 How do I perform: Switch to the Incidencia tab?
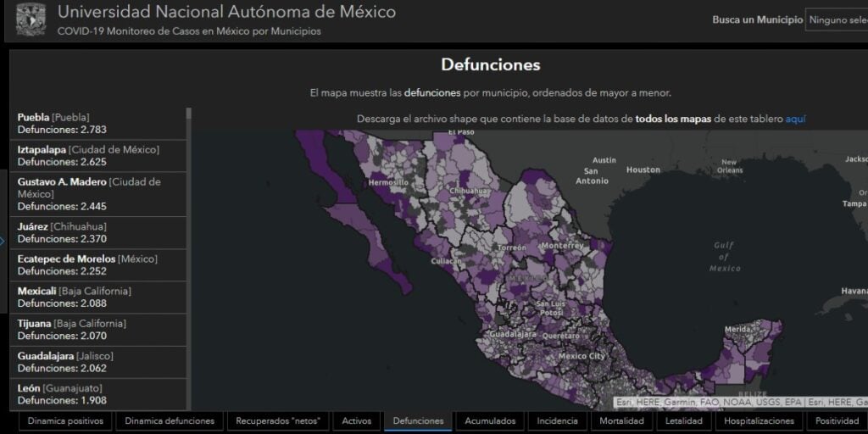557,420
